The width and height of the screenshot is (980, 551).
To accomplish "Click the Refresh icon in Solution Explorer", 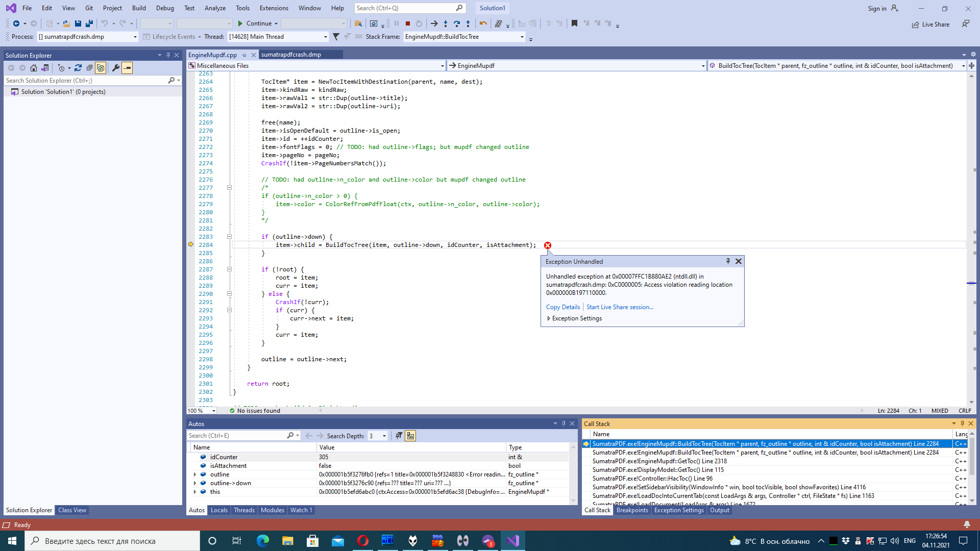I will 78,67.
